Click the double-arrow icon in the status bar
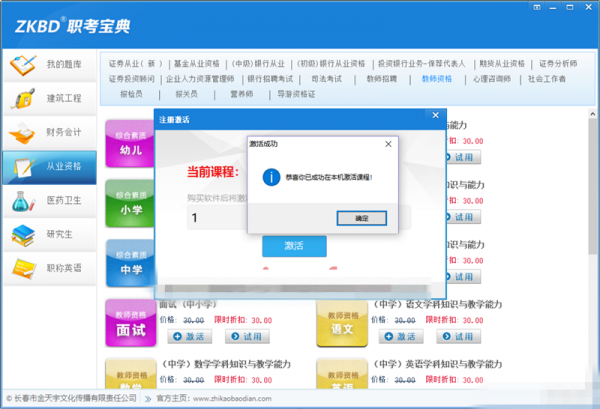Image resolution: width=600 pixels, height=409 pixels. [148, 399]
